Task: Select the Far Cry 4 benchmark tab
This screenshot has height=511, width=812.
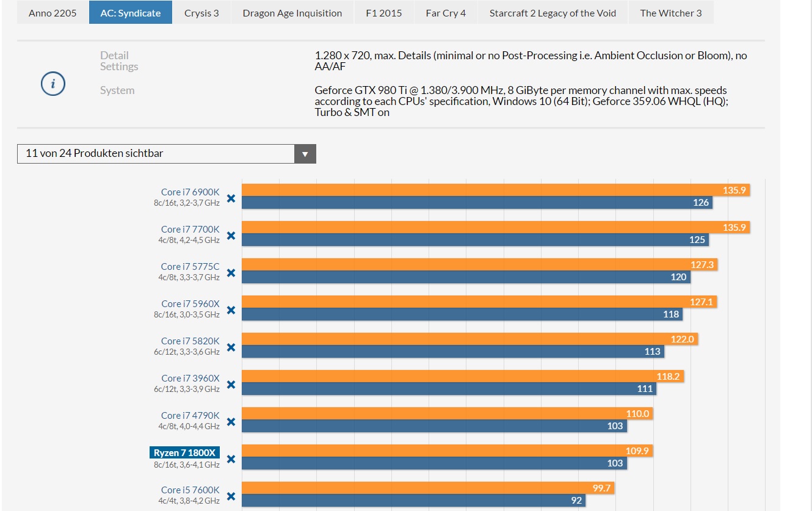Action: tap(446, 13)
